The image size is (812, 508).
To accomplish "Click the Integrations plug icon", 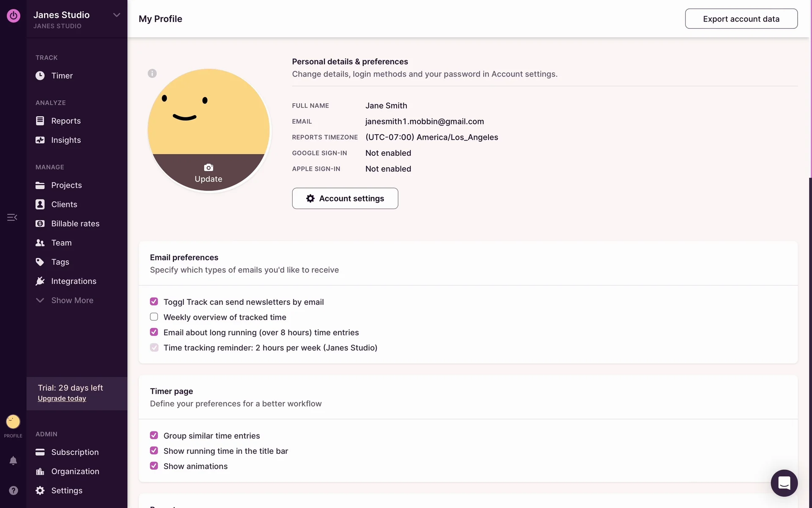I will (40, 281).
